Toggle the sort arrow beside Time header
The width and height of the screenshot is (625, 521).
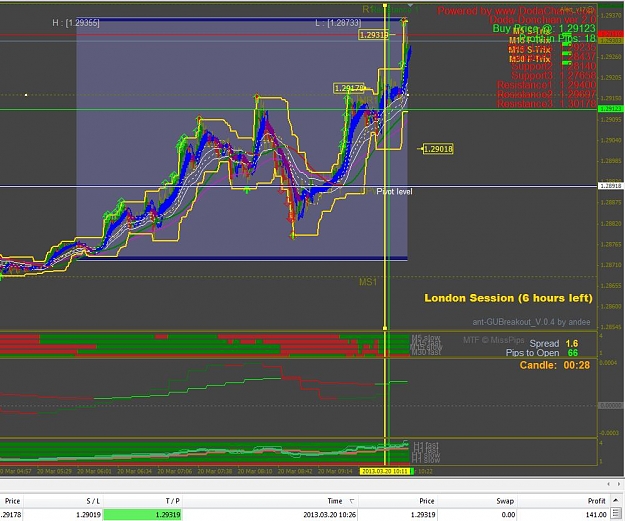[x=352, y=501]
